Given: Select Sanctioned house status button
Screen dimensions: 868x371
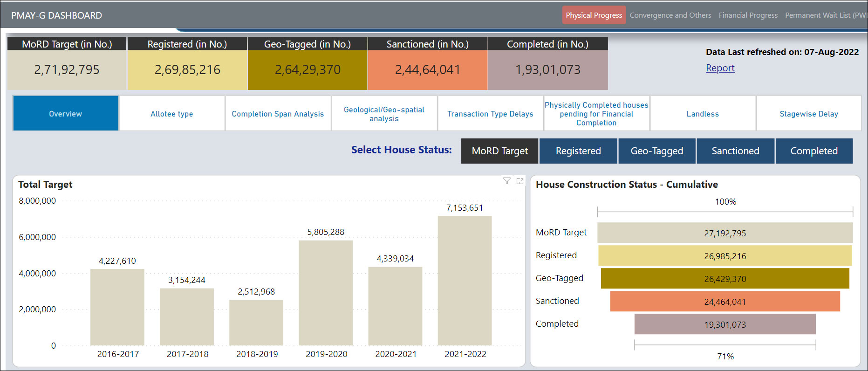Looking at the screenshot, I should point(735,151).
